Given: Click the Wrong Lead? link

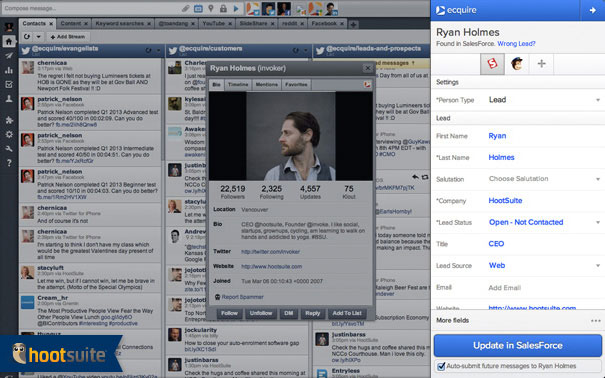Looking at the screenshot, I should click(516, 44).
